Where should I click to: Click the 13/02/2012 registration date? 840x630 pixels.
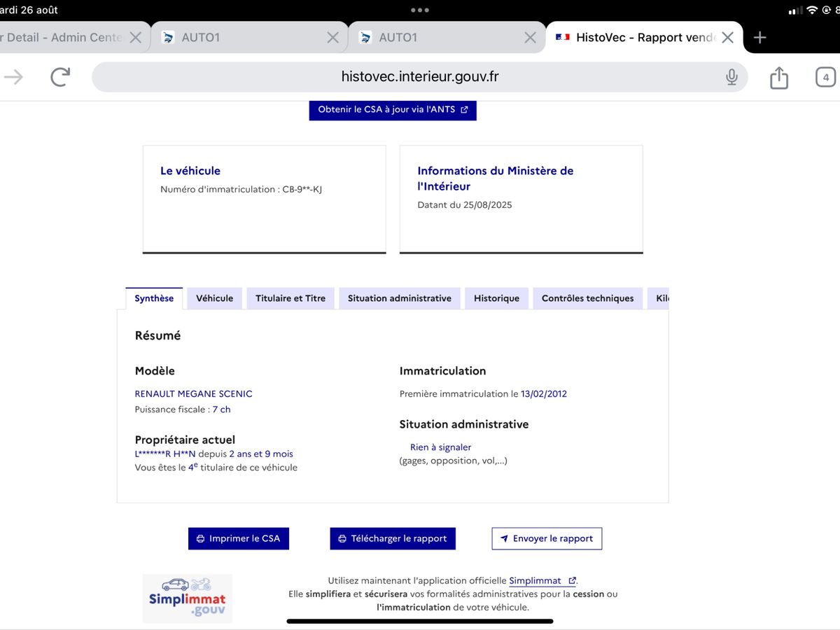point(544,394)
